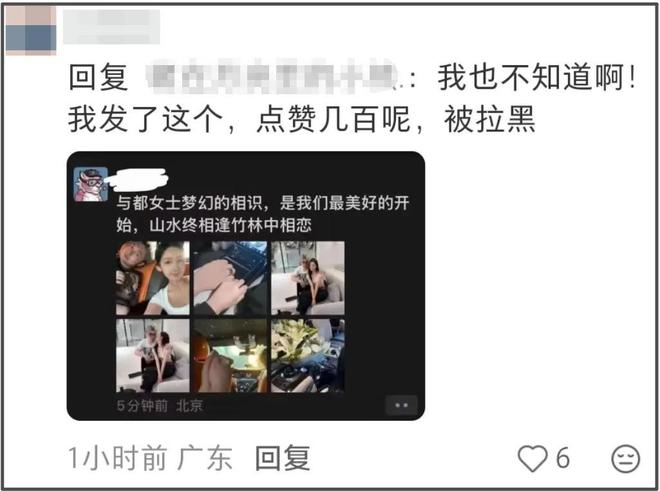View the couple on white sofa photo, top row
Viewport: 660px width, 491px height.
[308, 278]
